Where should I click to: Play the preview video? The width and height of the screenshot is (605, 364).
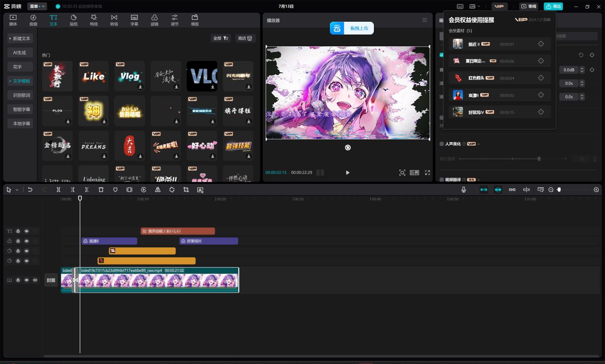(348, 173)
